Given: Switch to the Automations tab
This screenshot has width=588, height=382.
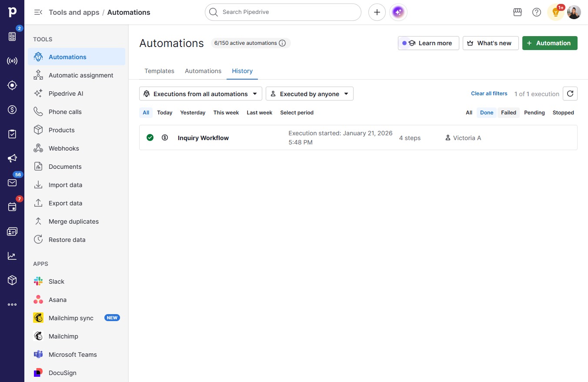Looking at the screenshot, I should (203, 71).
